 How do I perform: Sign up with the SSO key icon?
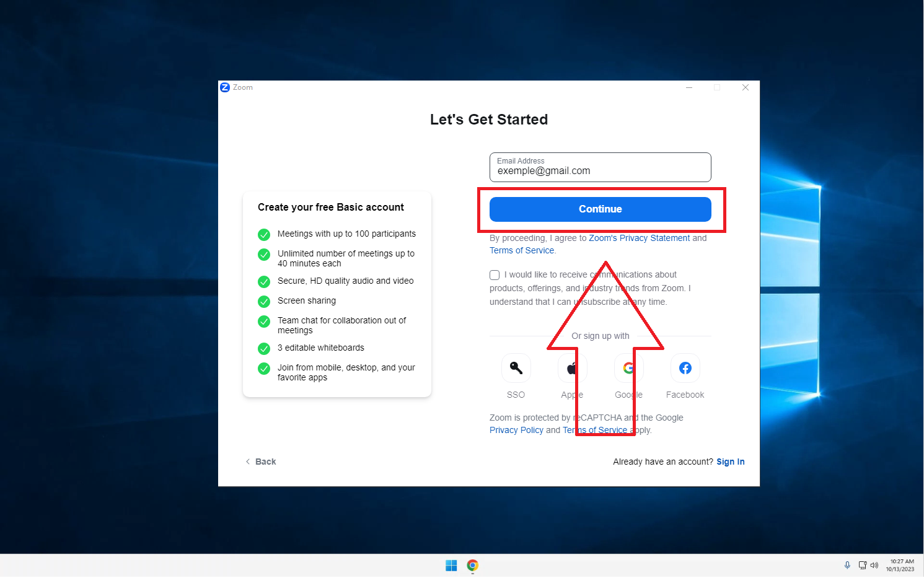click(x=516, y=368)
